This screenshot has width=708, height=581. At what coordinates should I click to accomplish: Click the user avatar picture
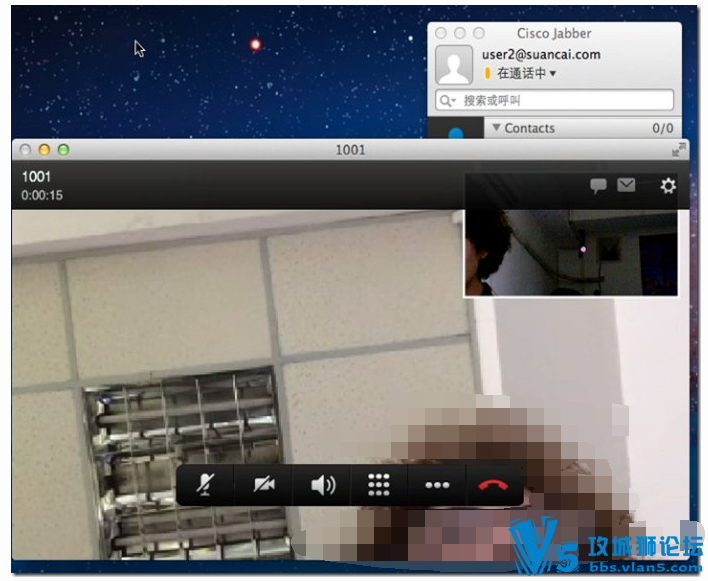point(454,65)
